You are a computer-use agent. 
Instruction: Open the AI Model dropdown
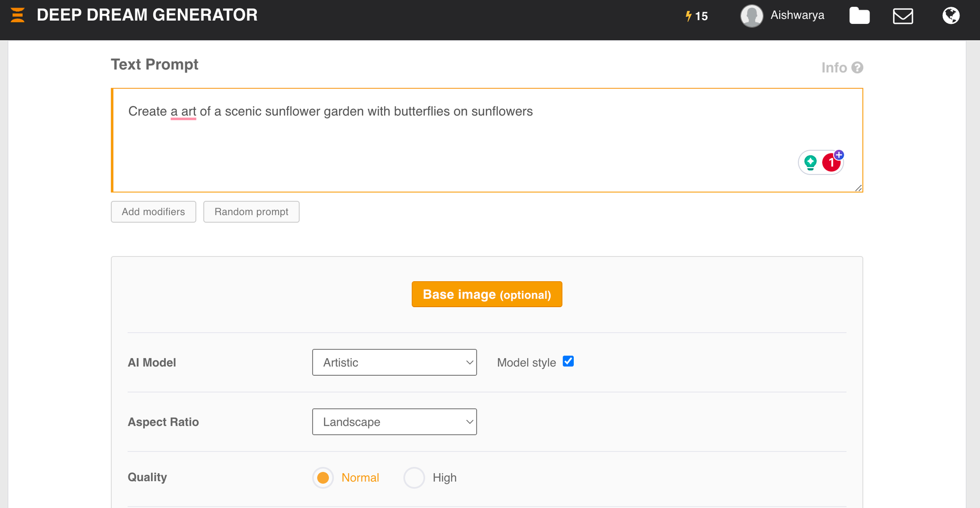[394, 363]
